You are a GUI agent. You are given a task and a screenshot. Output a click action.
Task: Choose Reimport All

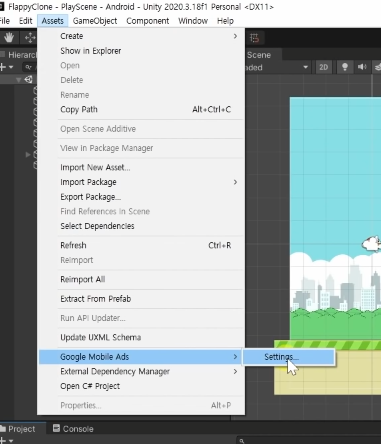[141, 279]
